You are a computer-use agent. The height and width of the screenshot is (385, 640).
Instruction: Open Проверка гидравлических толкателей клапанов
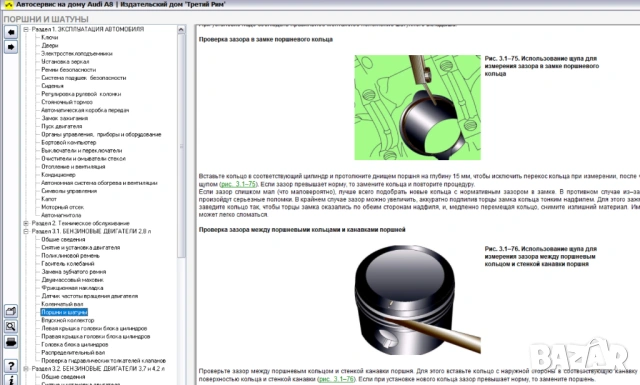point(104,361)
